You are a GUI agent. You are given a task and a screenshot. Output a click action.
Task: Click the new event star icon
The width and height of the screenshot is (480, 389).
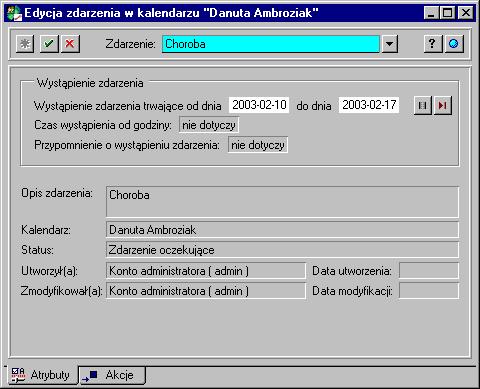point(25,44)
